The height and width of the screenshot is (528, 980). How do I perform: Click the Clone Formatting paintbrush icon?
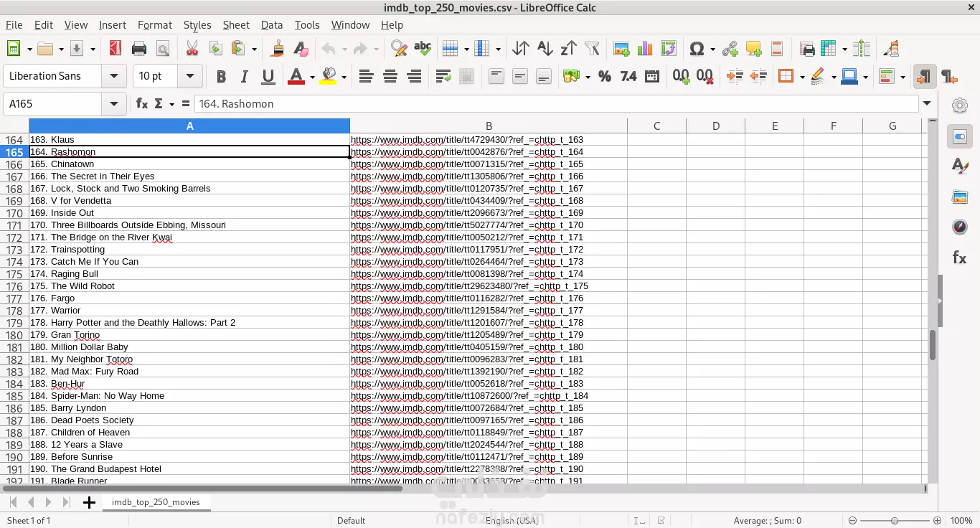coord(277,49)
